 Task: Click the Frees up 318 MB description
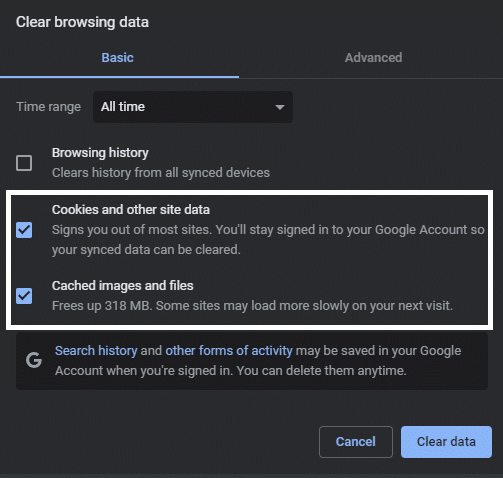[252, 306]
